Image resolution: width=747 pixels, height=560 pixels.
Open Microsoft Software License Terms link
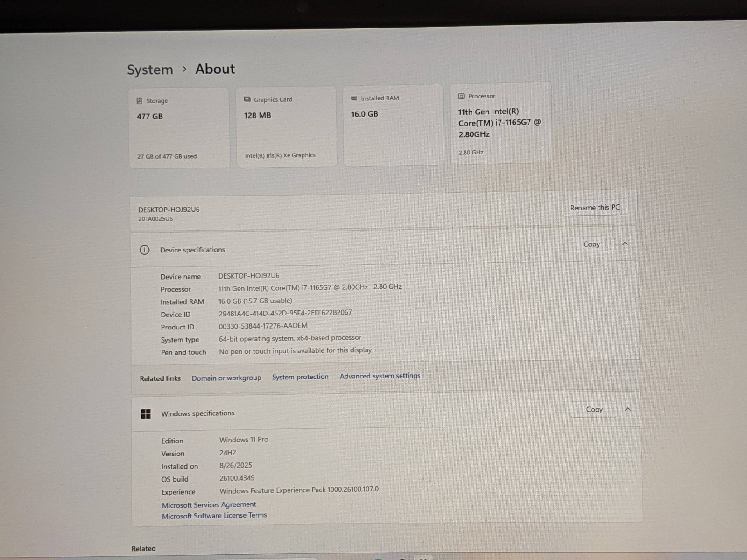pos(214,516)
